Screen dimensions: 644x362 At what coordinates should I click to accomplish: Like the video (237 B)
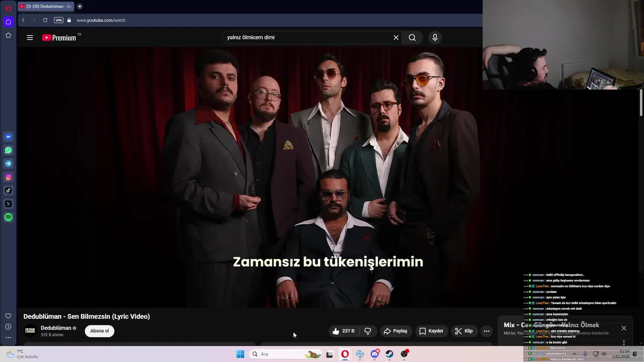pos(343,331)
